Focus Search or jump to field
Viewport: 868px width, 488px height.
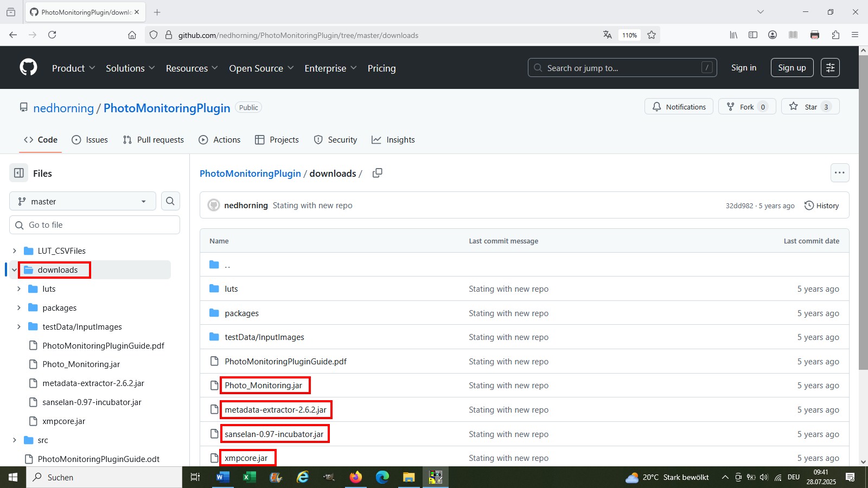[x=622, y=68]
